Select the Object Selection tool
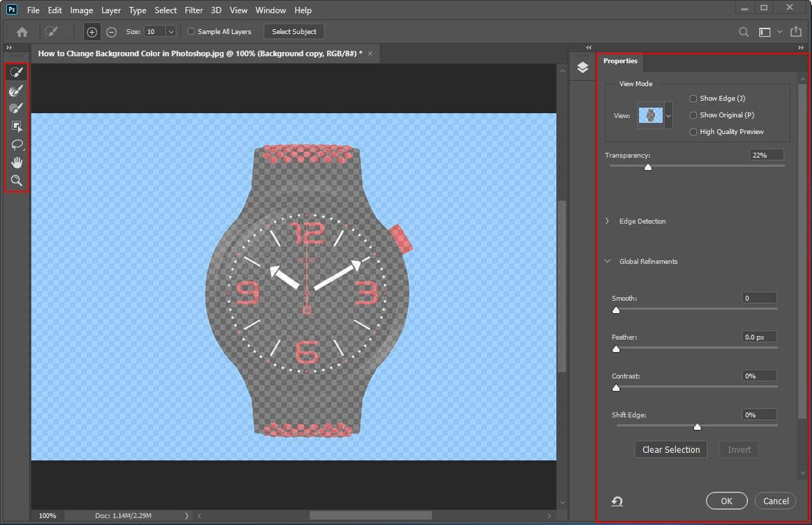The height and width of the screenshot is (525, 812). [x=17, y=126]
